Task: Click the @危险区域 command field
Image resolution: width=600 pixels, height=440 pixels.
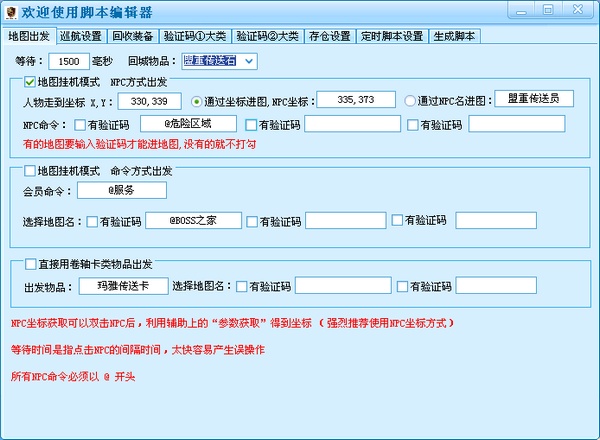Action: 188,124
